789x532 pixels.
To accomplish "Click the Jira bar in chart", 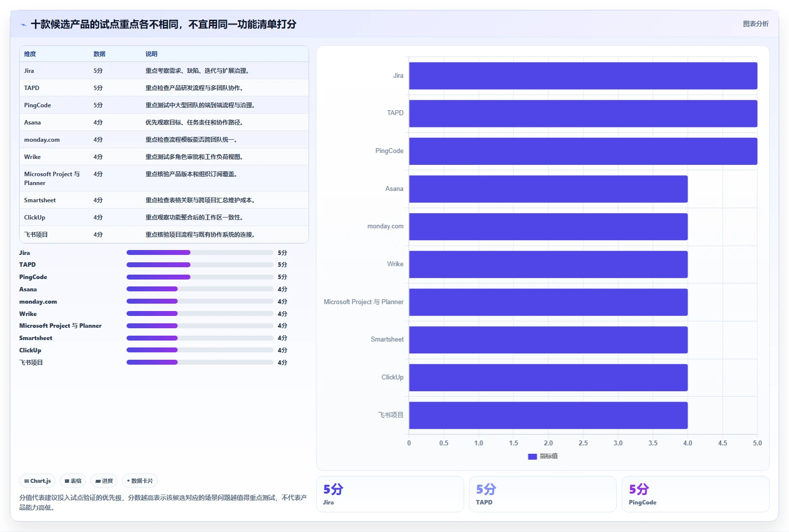I will click(583, 76).
